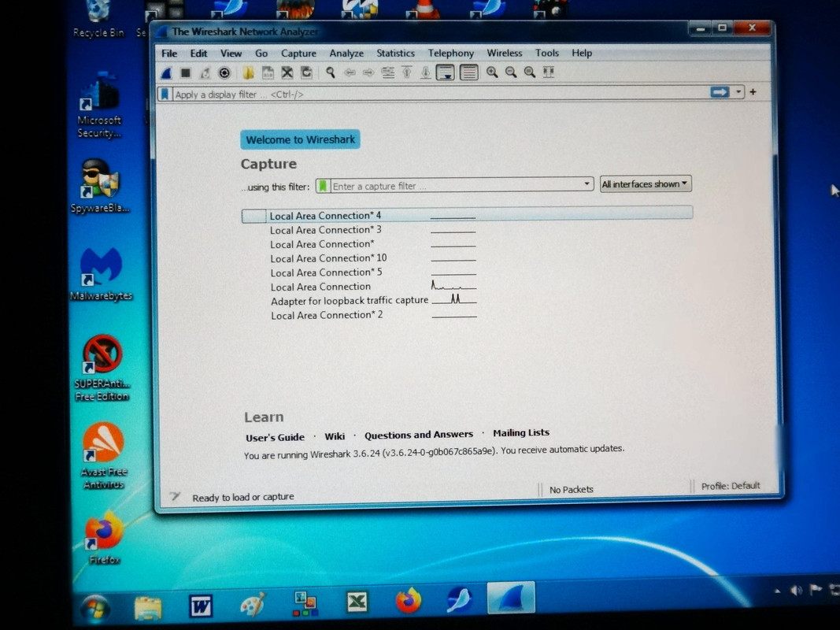Click the expert info status bar icon
The width and height of the screenshot is (840, 630).
click(175, 497)
